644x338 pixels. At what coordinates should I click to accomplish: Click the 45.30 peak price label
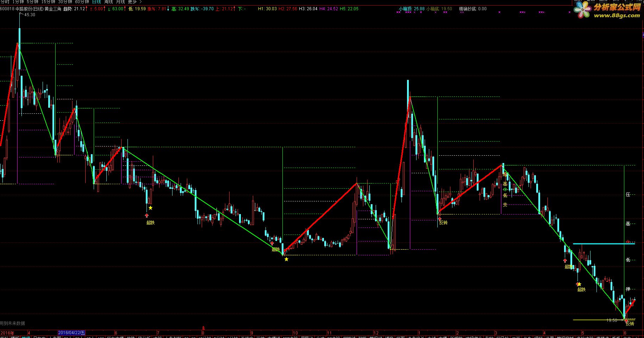tap(30, 15)
